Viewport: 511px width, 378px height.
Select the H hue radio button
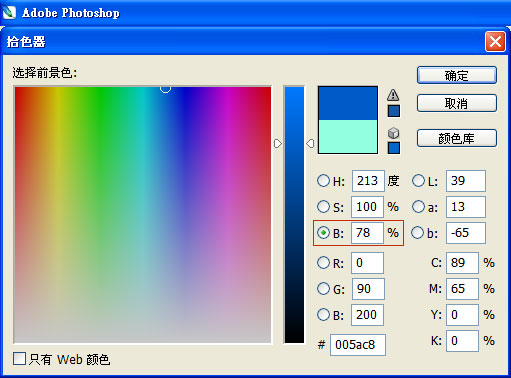tap(323, 181)
